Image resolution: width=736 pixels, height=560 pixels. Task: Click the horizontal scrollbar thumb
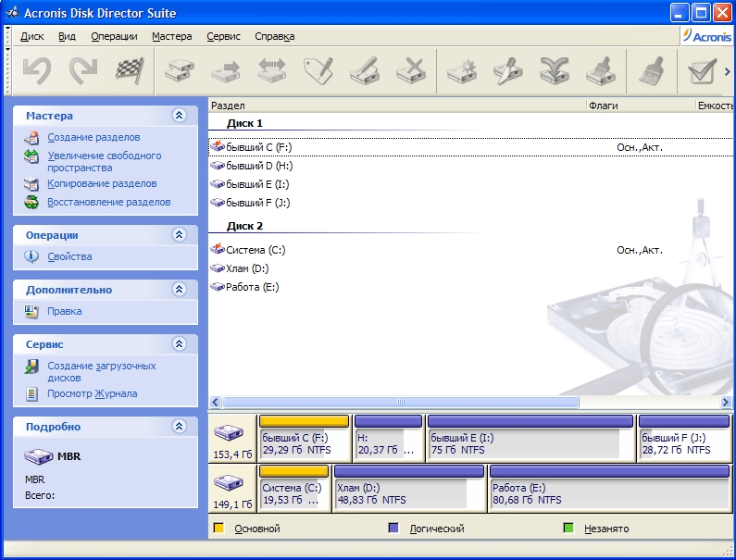(x=400, y=403)
